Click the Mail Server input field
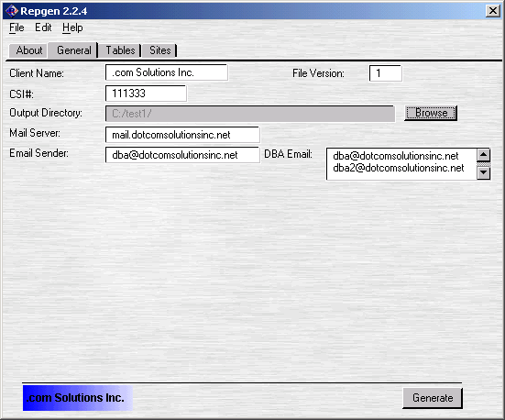 tap(182, 135)
